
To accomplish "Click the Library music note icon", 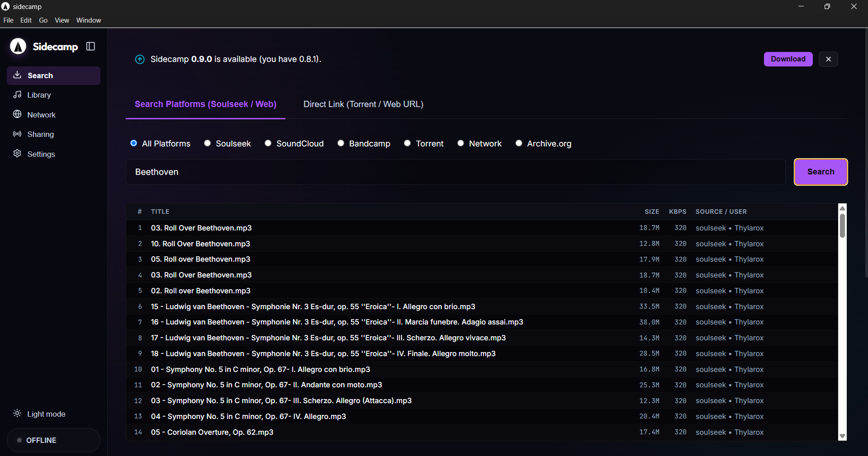I will coord(17,94).
